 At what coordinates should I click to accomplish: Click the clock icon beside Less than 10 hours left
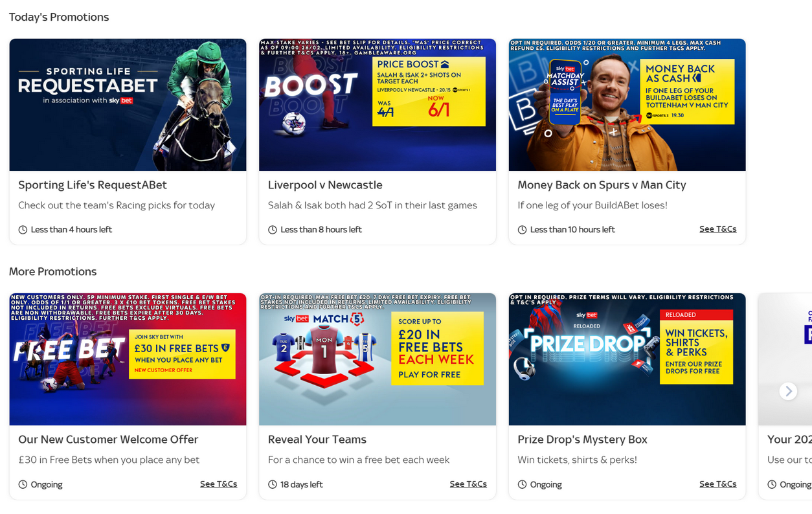522,230
